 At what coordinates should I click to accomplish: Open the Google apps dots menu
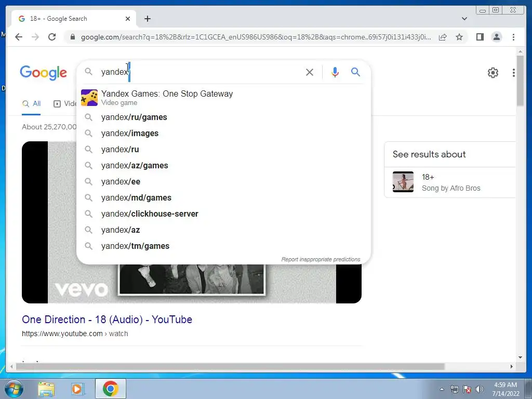click(x=514, y=73)
